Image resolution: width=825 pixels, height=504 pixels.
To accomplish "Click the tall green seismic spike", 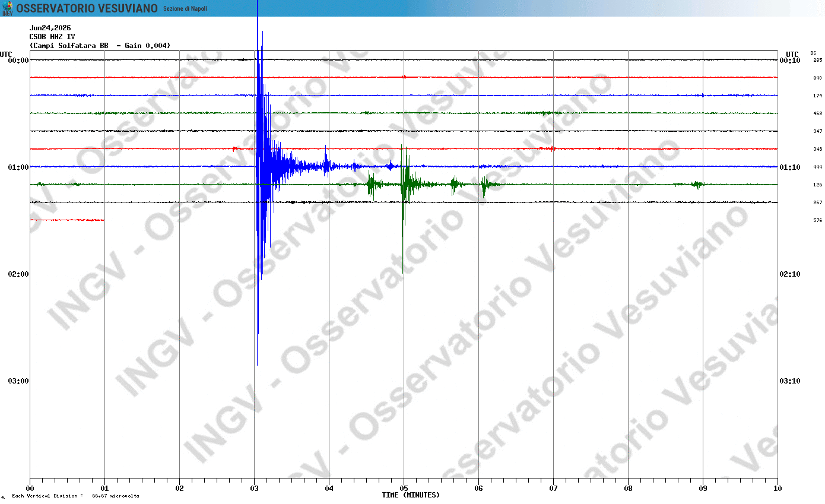I will pos(403,208).
